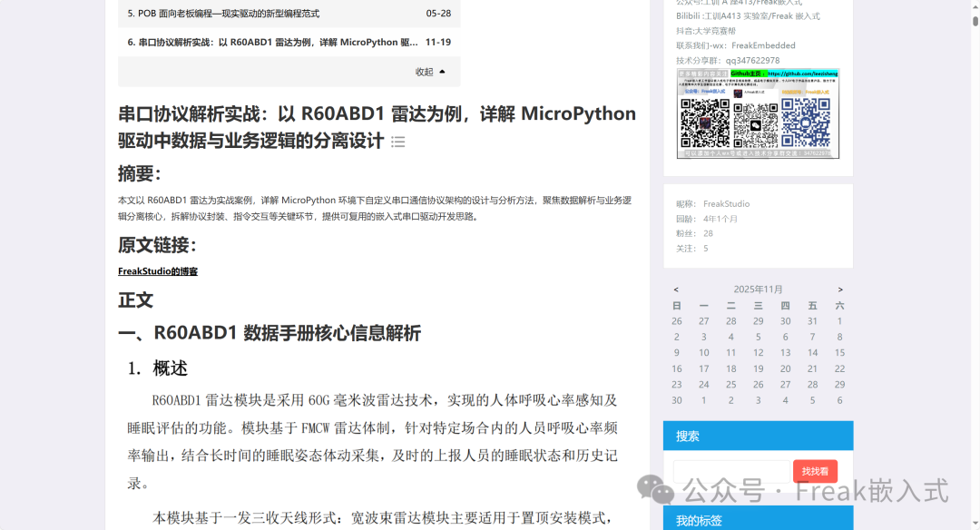The height and width of the screenshot is (530, 980).
Task: Click the 抖音:大学竞赛帮 line
Action: click(706, 31)
